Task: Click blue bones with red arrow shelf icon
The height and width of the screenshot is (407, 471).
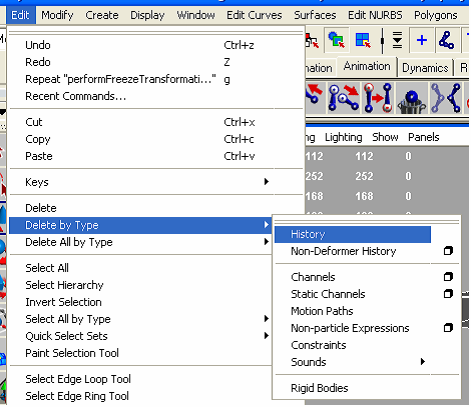Action: [343, 98]
